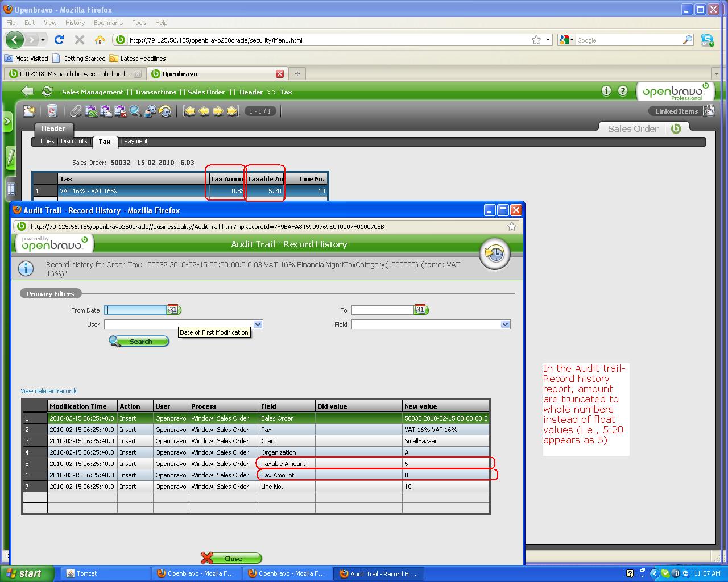Screen dimensions: 728x582
Task: Expand the User filter dropdown
Action: 258,325
